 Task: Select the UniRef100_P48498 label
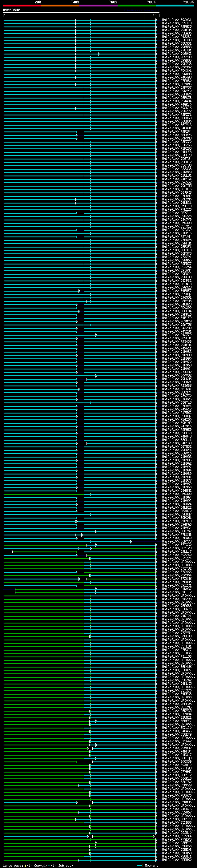tap(176, 78)
